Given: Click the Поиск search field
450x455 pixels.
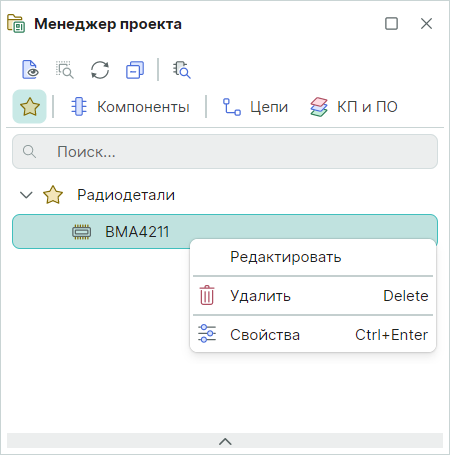Looking at the screenshot, I should tap(225, 152).
